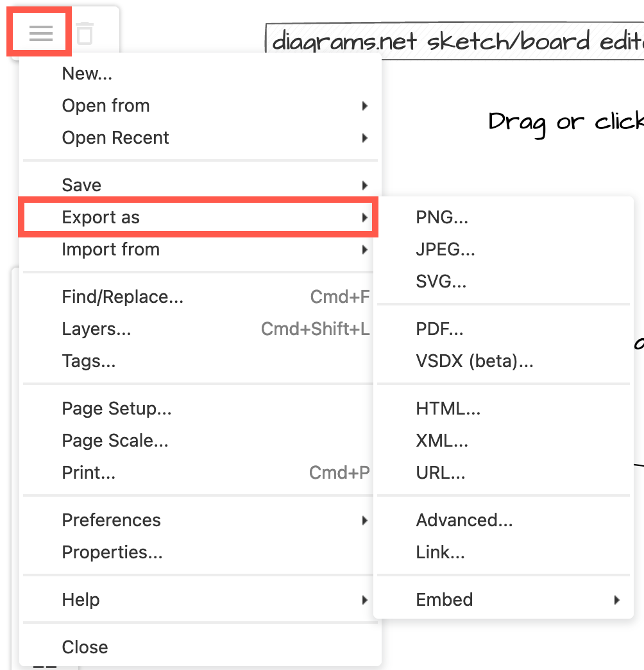The height and width of the screenshot is (670, 644).
Task: Open Find/Replace dialog
Action: point(123,297)
